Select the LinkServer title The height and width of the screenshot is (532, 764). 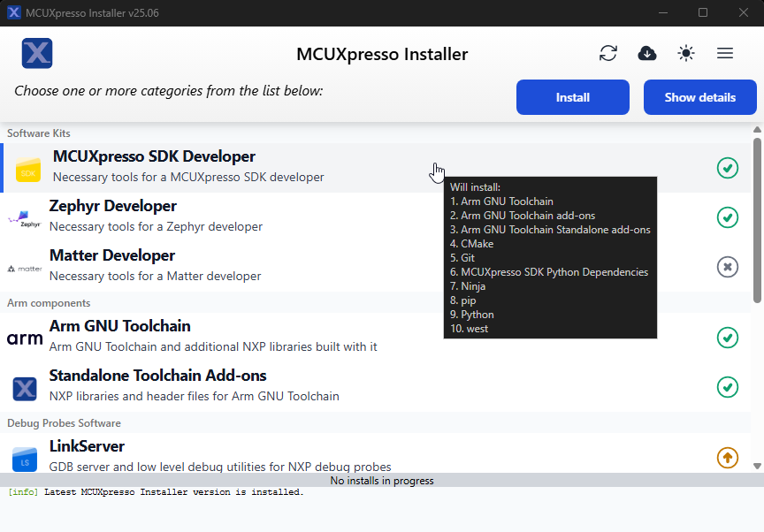pyautogui.click(x=87, y=446)
